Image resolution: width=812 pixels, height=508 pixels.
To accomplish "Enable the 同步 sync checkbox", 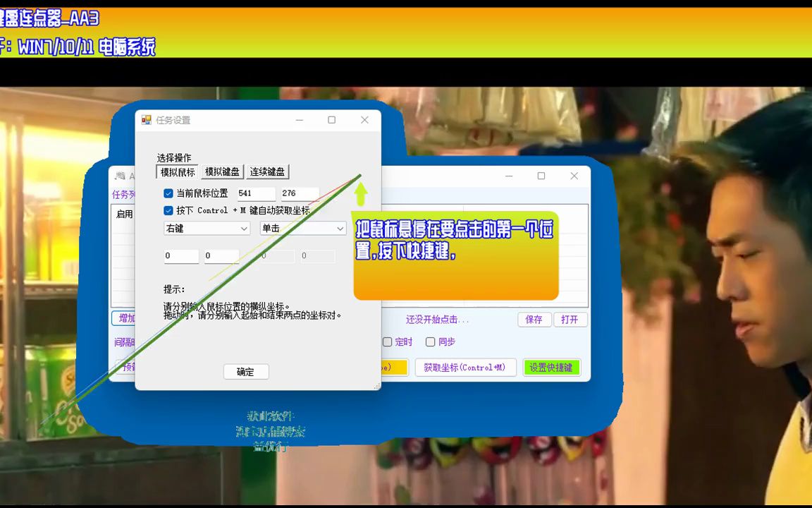I will pyautogui.click(x=430, y=341).
